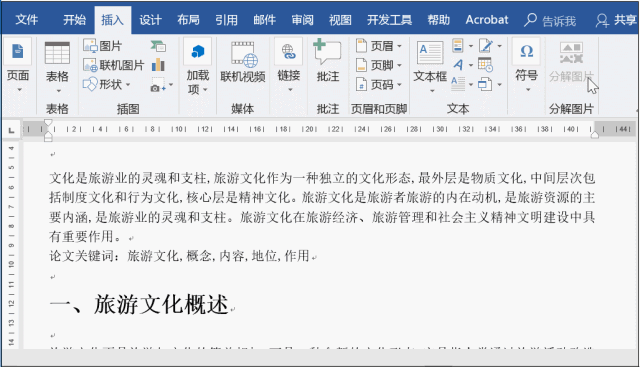
Task: Expand the insert object dropdown arrow
Action: tap(500, 85)
